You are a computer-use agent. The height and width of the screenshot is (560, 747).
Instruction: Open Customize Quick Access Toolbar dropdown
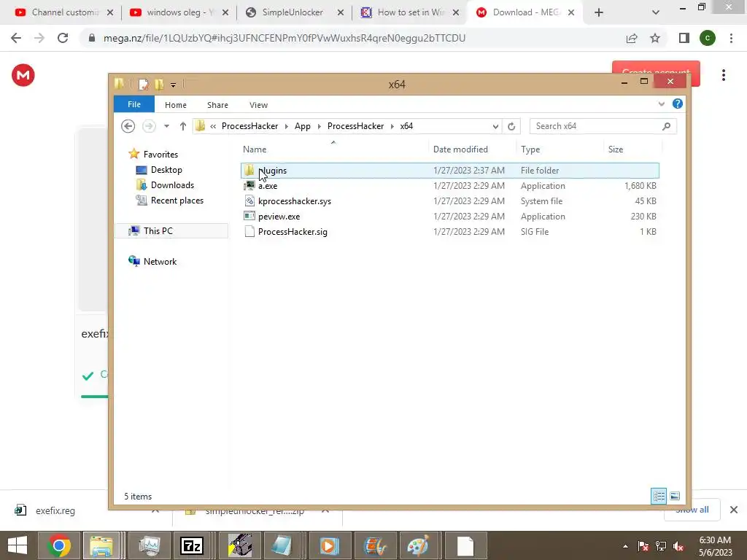[x=173, y=85]
